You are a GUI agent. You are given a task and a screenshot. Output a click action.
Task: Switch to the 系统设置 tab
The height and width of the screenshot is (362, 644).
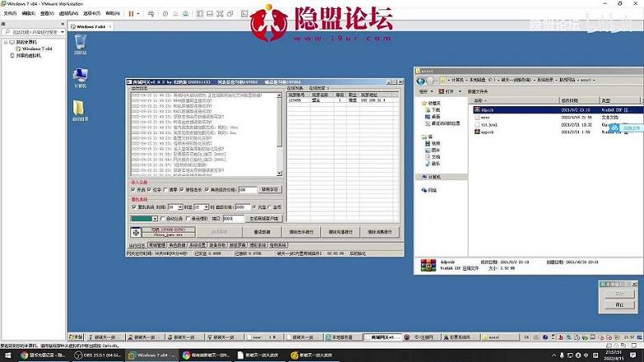pyautogui.click(x=197, y=245)
